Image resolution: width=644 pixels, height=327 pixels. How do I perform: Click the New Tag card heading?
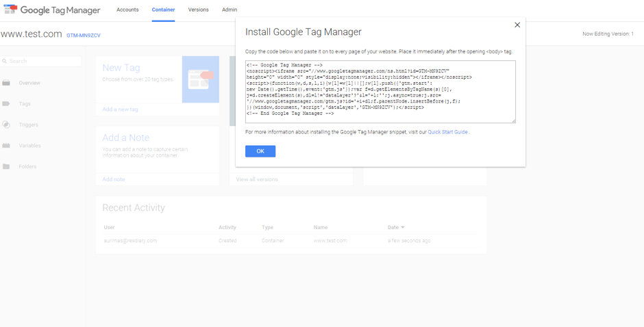coord(121,68)
